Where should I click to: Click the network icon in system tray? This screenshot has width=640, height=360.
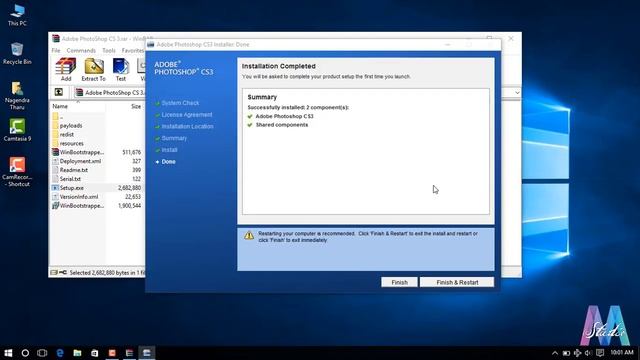(x=577, y=353)
